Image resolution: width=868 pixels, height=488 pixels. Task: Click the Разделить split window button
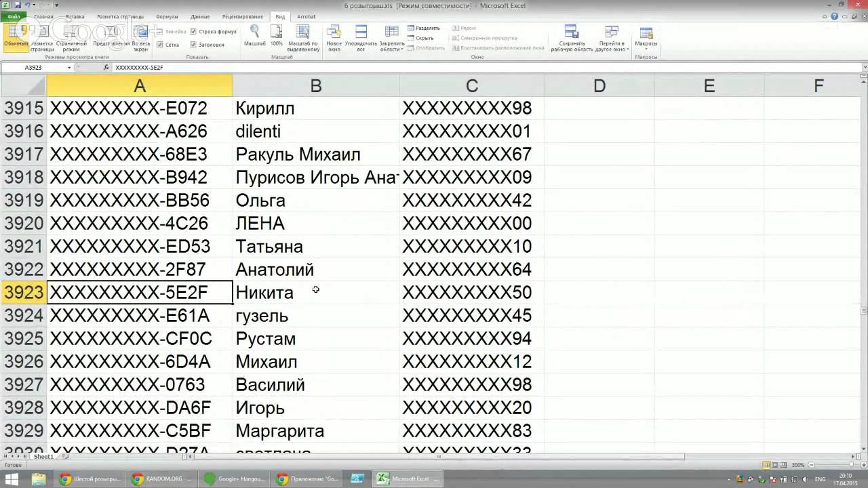tap(424, 28)
